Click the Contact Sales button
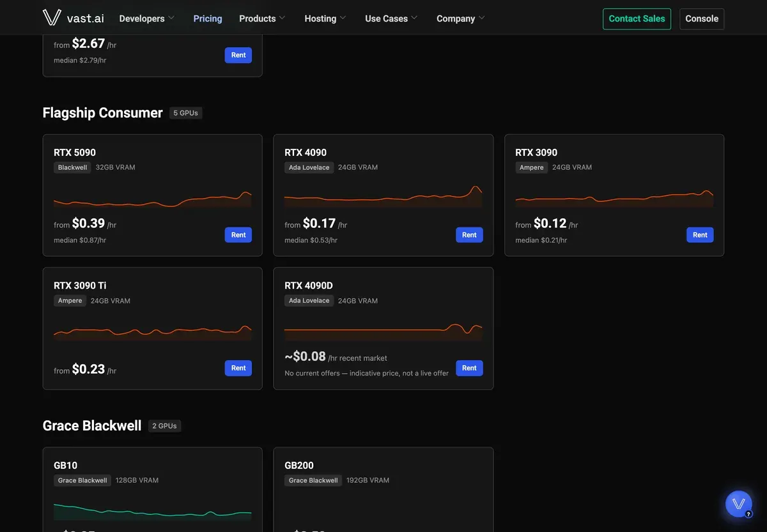Viewport: 767px width, 532px height. pyautogui.click(x=637, y=19)
